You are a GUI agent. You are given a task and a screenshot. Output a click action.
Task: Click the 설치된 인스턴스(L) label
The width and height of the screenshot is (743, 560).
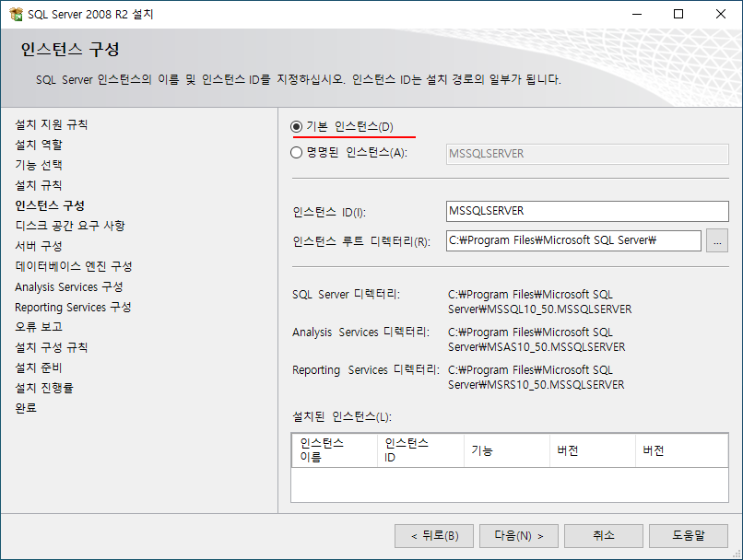point(342,417)
